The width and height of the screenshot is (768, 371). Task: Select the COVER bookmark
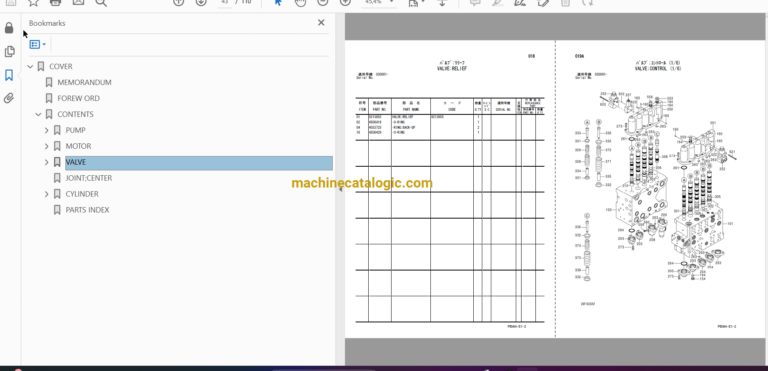coord(61,67)
